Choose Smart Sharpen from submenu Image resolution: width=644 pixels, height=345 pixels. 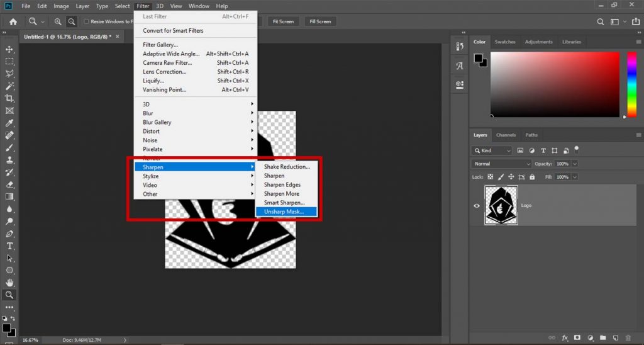point(286,203)
